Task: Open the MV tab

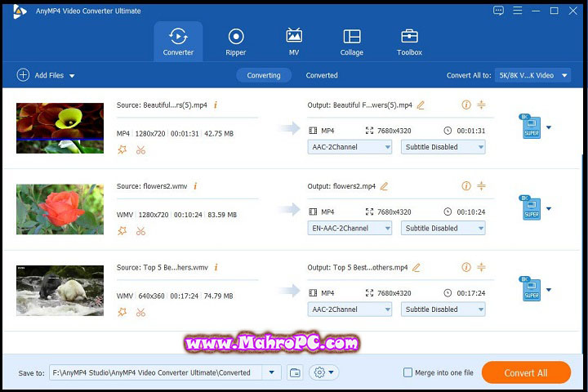Action: (294, 42)
